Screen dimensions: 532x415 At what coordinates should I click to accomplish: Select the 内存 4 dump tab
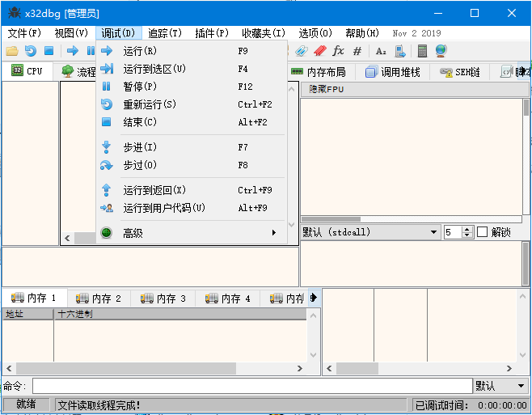pos(228,299)
